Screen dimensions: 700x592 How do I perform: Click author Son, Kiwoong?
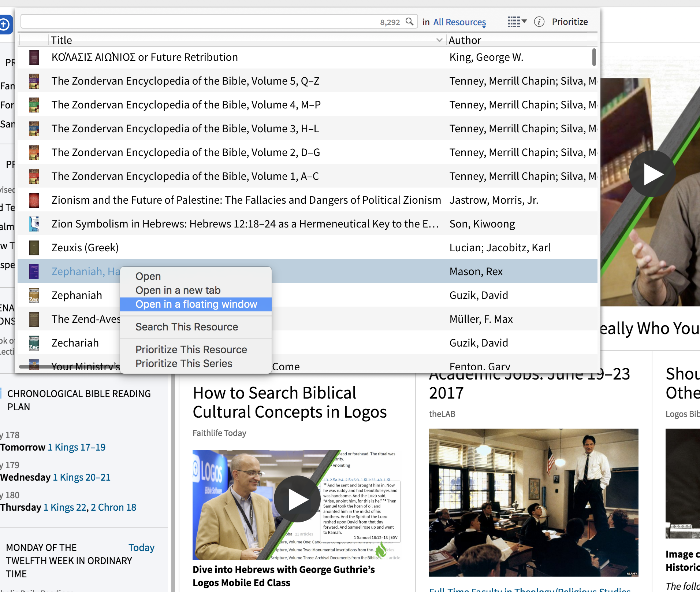(482, 224)
